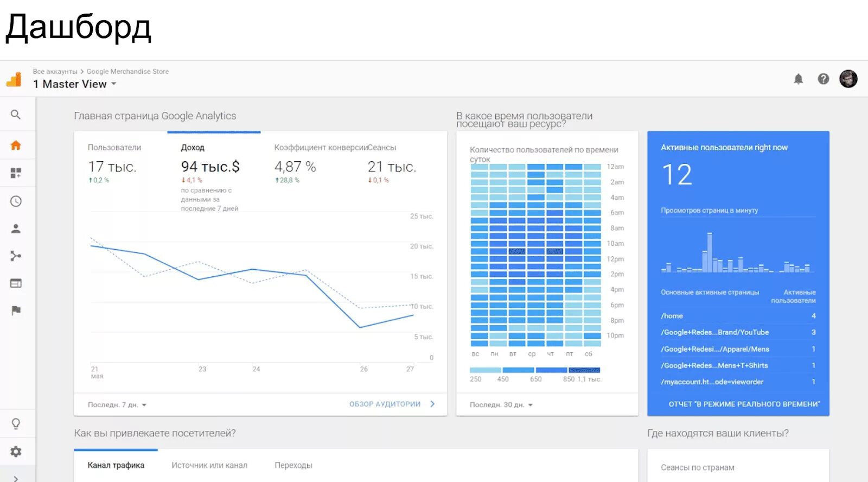Open the search icon in sidebar
Viewport: 868px width, 482px height.
click(x=16, y=115)
